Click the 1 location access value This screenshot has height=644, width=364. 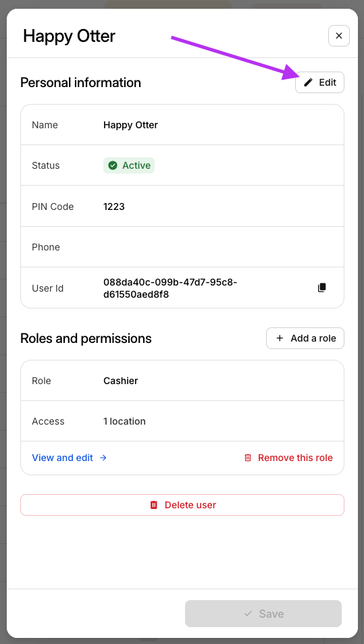[124, 421]
